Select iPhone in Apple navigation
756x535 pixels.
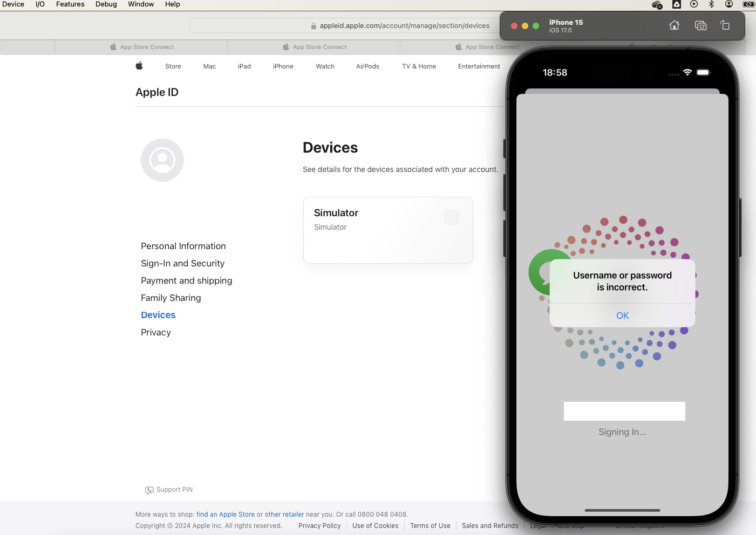(283, 66)
